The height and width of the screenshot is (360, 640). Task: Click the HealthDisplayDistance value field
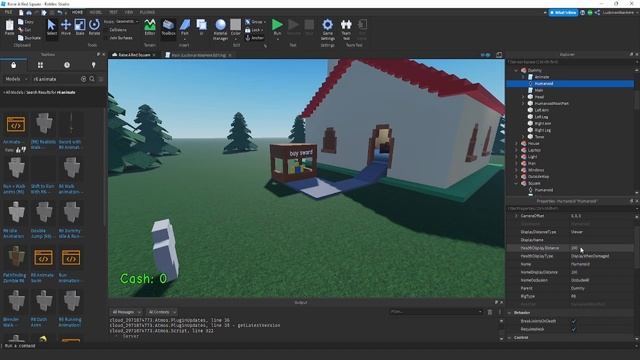coord(601,248)
